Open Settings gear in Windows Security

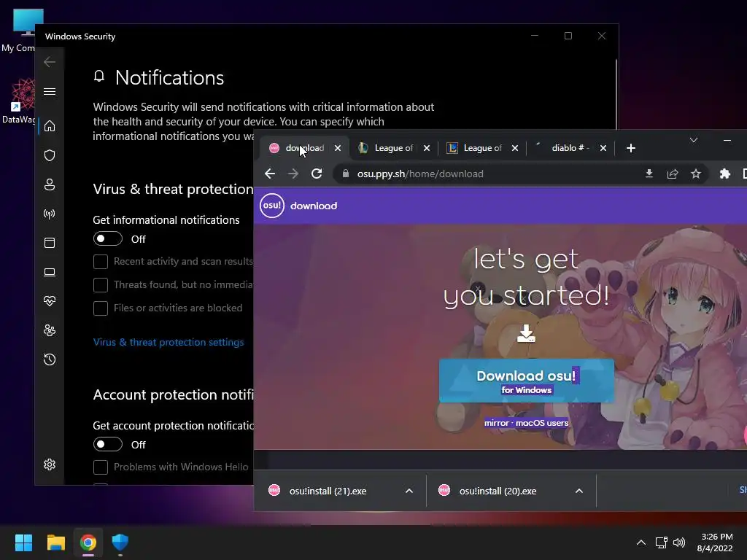[x=50, y=464]
